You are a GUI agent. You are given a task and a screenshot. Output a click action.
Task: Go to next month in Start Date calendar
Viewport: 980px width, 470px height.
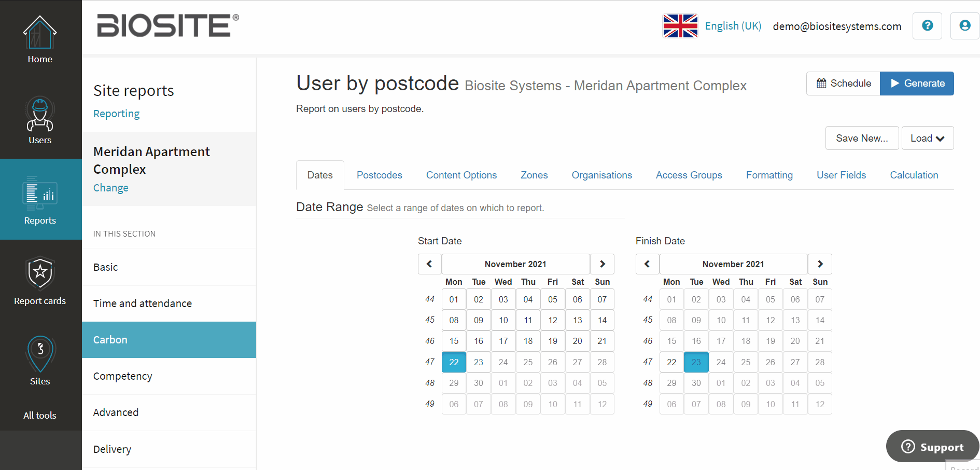(x=602, y=264)
